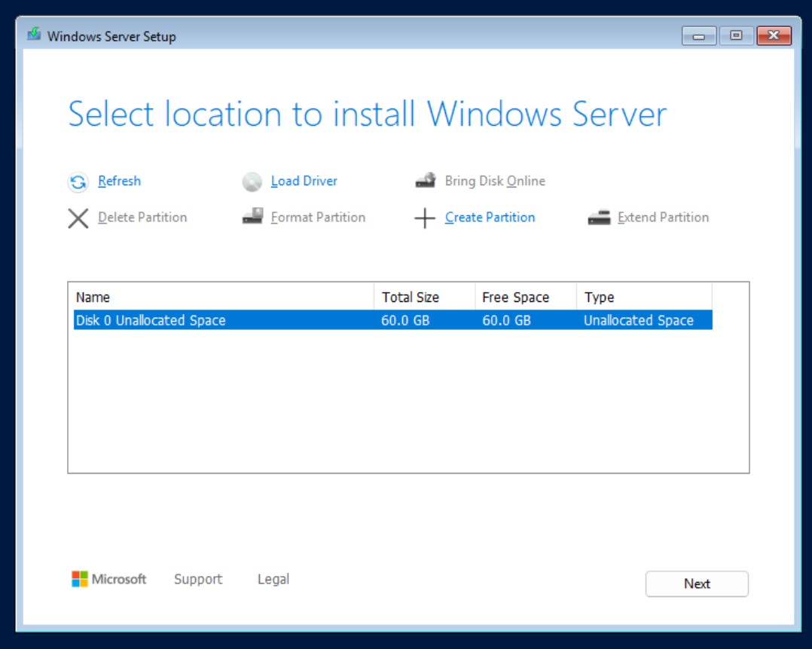This screenshot has width=812, height=649.
Task: Click the Delete Partition X icon
Action: coord(78,218)
